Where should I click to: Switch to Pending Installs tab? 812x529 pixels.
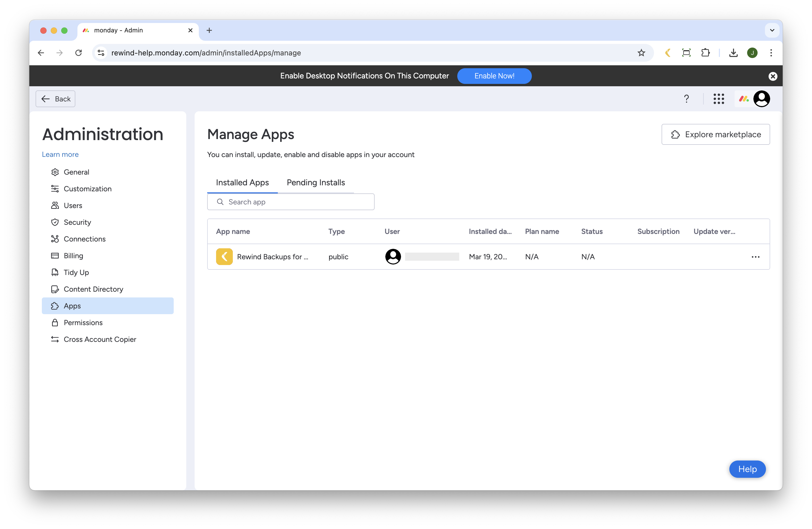[315, 183]
